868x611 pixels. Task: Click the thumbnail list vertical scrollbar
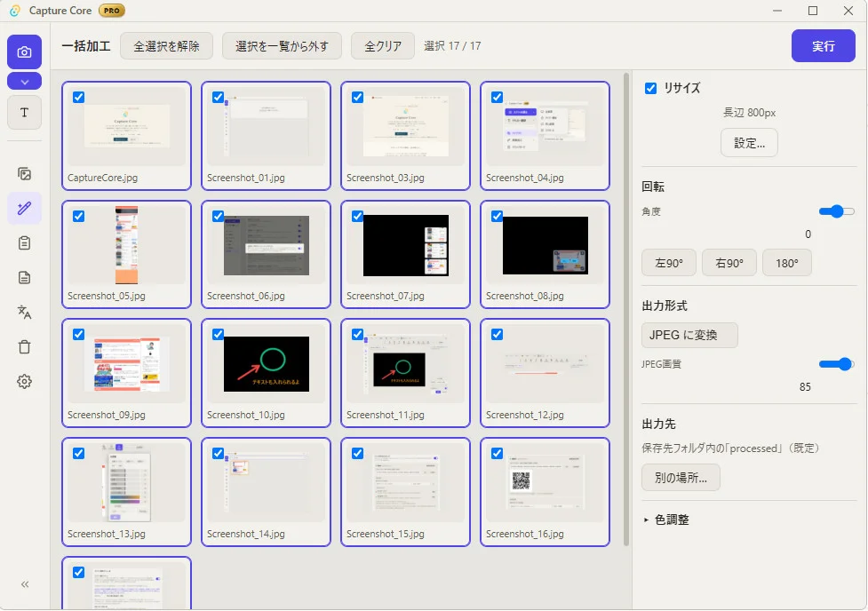626,309
